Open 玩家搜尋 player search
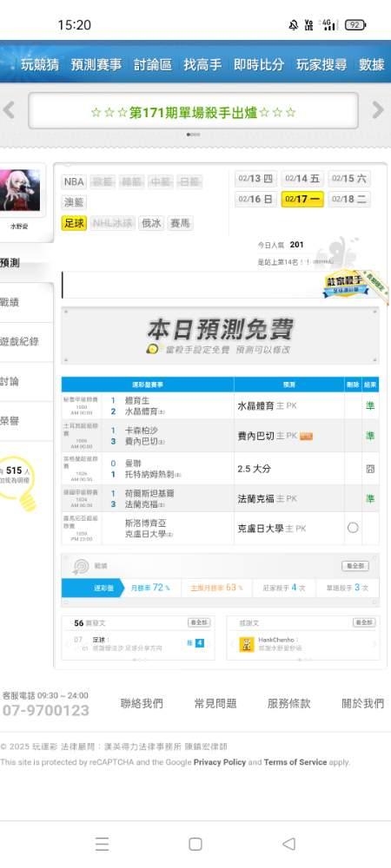 (x=321, y=65)
